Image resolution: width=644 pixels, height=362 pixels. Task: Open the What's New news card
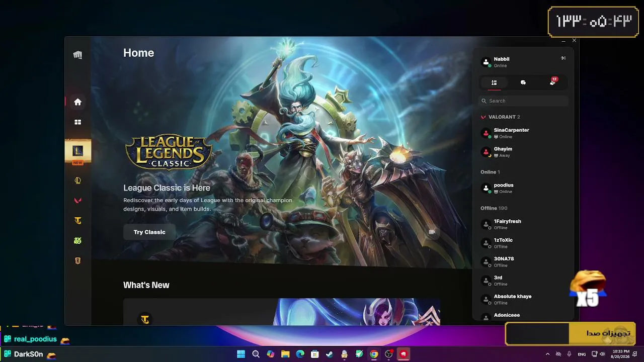point(282,312)
